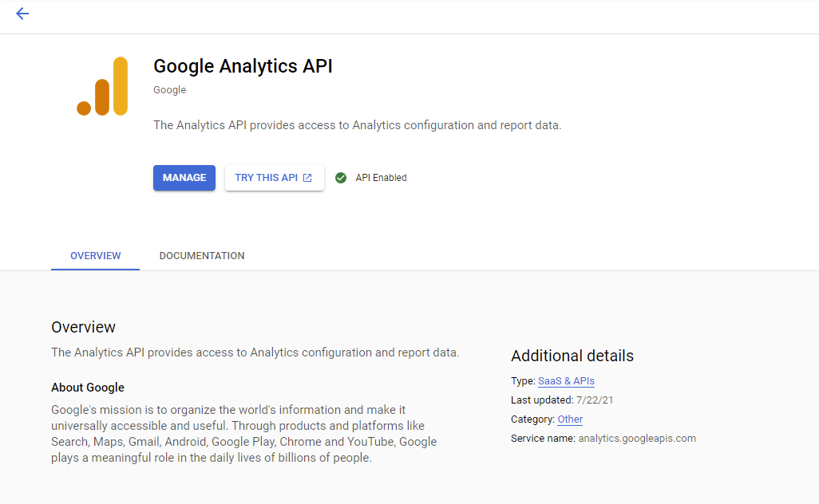819x504 pixels.
Task: Click the About Google heading
Action: (x=89, y=387)
